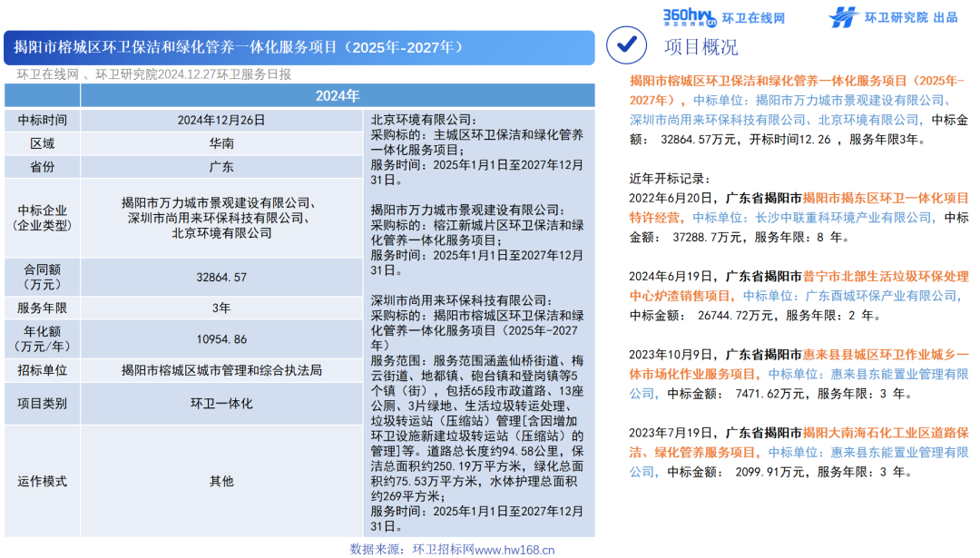Screen dimensions: 980x558
Task: Select the blue project title banner
Action: (x=299, y=47)
